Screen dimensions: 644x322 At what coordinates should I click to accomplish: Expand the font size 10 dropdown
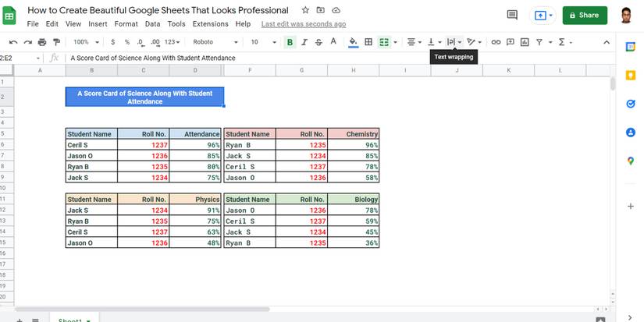[264, 42]
